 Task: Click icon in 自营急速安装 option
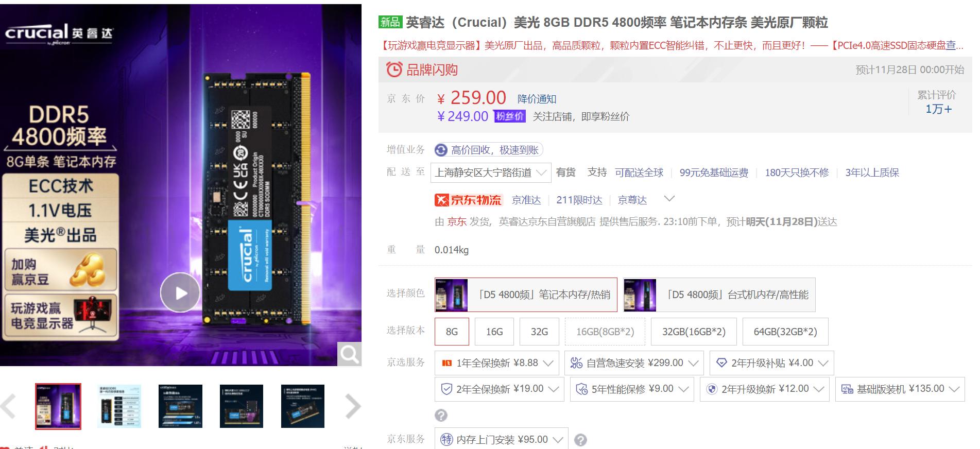(x=576, y=363)
